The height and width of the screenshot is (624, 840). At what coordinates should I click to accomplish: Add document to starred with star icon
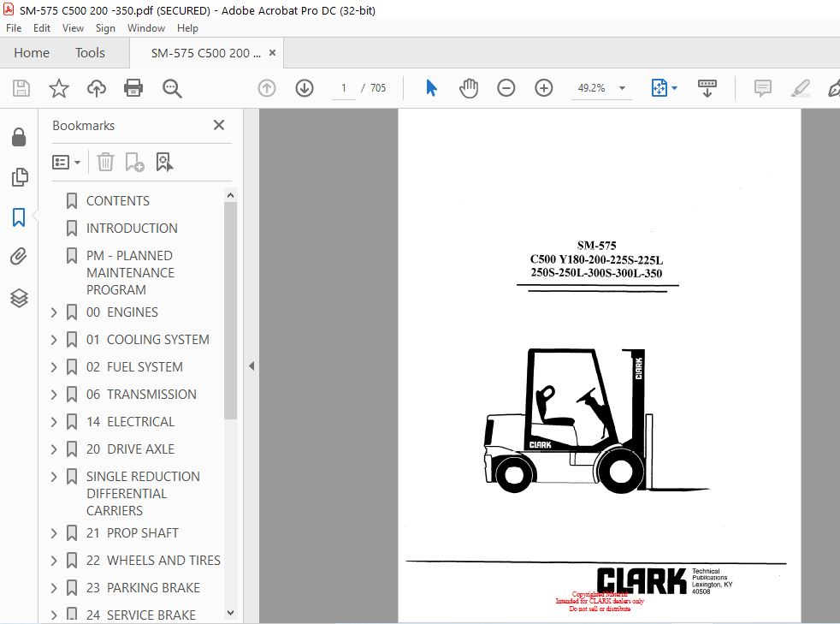pyautogui.click(x=59, y=88)
